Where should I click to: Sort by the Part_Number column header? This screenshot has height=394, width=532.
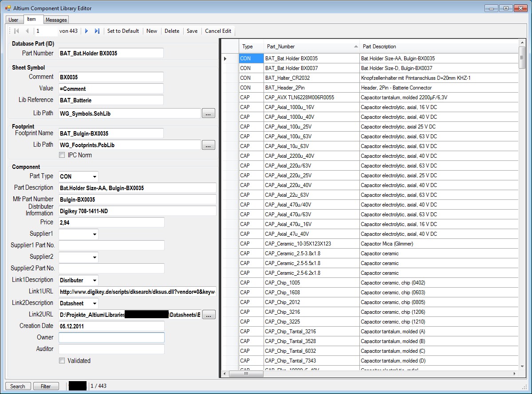tap(311, 47)
